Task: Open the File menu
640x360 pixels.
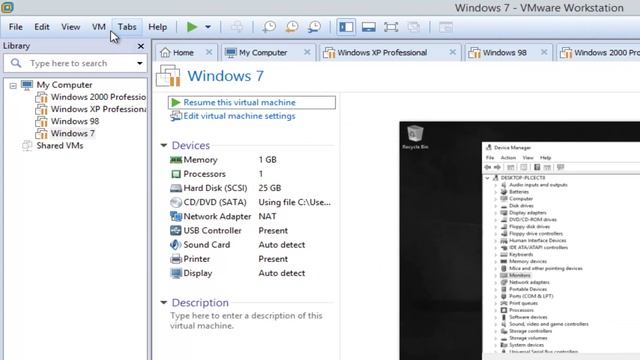Action: pyautogui.click(x=16, y=27)
